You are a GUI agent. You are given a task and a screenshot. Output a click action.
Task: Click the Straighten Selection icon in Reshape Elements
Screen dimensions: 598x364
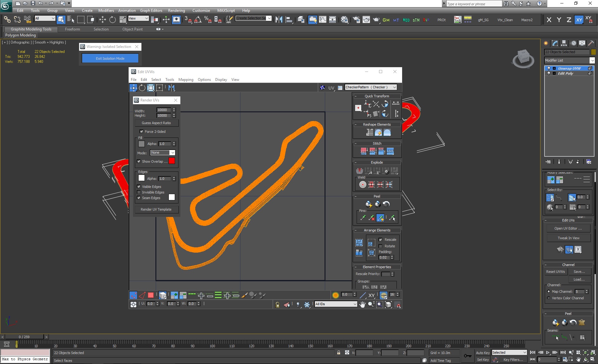pyautogui.click(x=370, y=133)
